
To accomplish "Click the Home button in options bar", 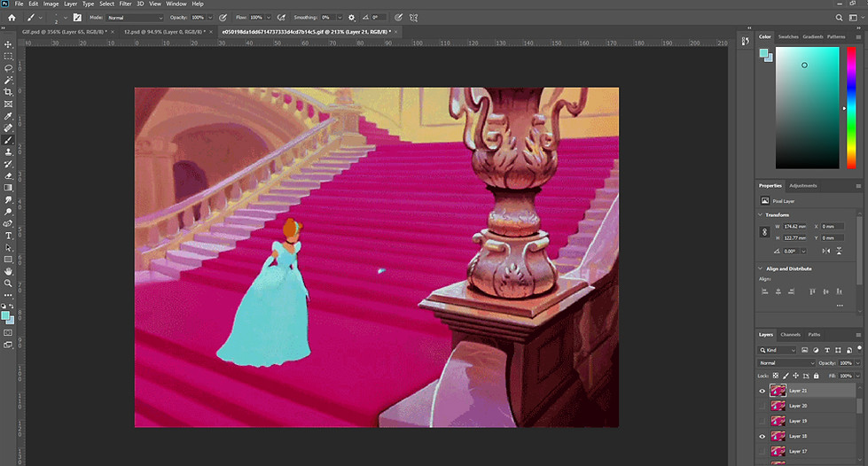I will 11,18.
